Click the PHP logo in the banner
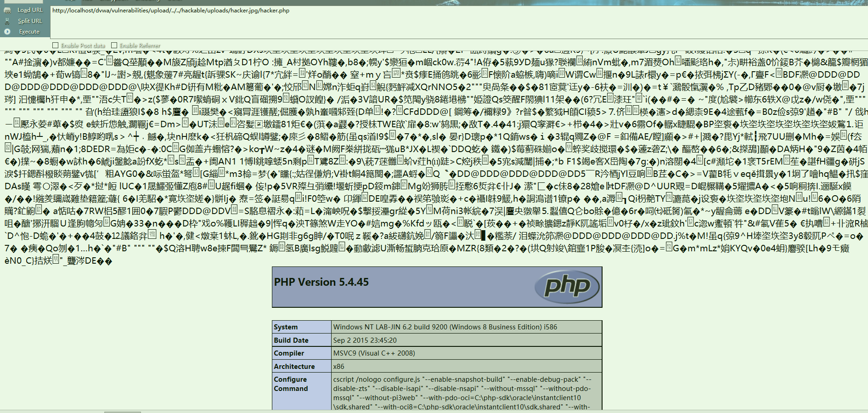The height and width of the screenshot is (413, 868). coord(567,287)
